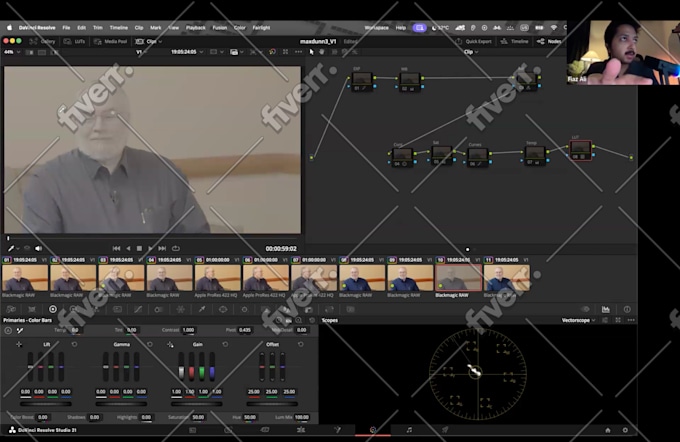Toggle the Nodes panel button
Viewport: 680px width, 442px height.
click(549, 41)
